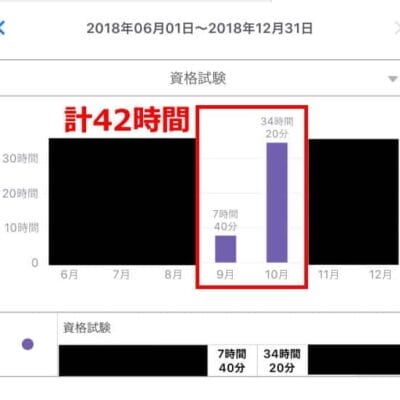
Task: Click the 9月 purple bar
Action: (x=226, y=249)
